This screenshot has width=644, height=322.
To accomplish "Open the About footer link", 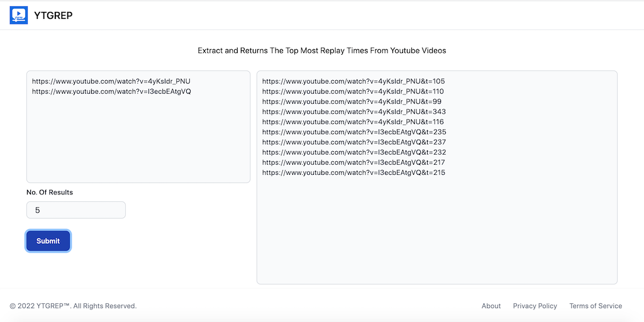I will (x=491, y=306).
